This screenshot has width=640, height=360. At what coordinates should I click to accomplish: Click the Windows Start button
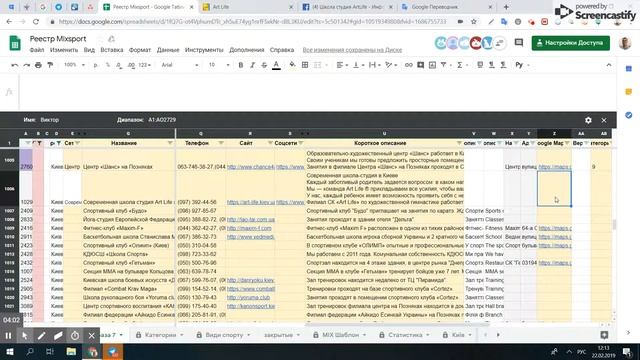pyautogui.click(x=10, y=351)
